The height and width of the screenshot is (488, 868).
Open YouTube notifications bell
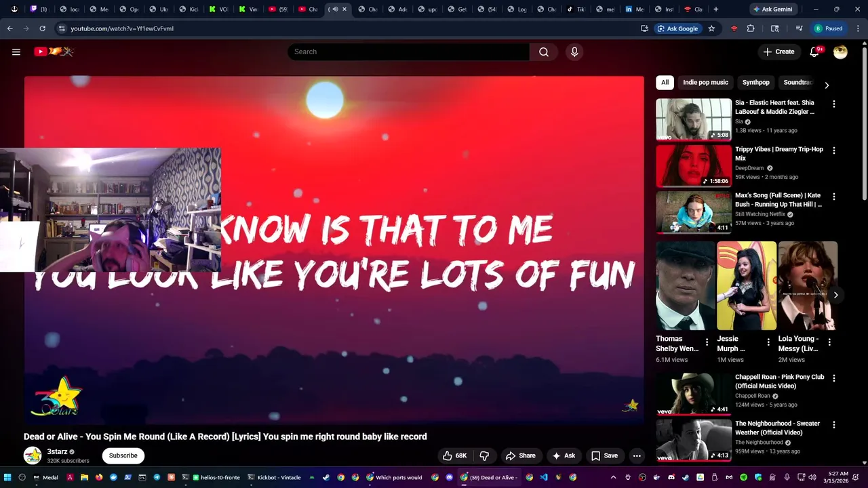click(815, 52)
